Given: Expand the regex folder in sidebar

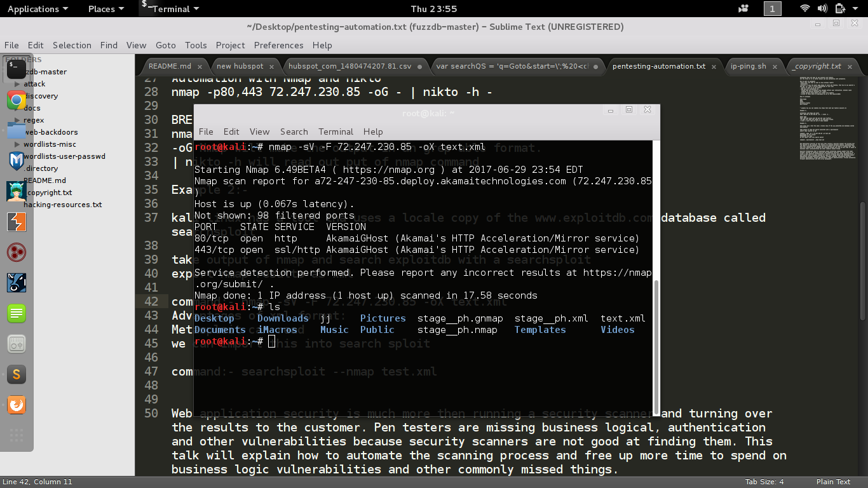Looking at the screenshot, I should [x=17, y=120].
